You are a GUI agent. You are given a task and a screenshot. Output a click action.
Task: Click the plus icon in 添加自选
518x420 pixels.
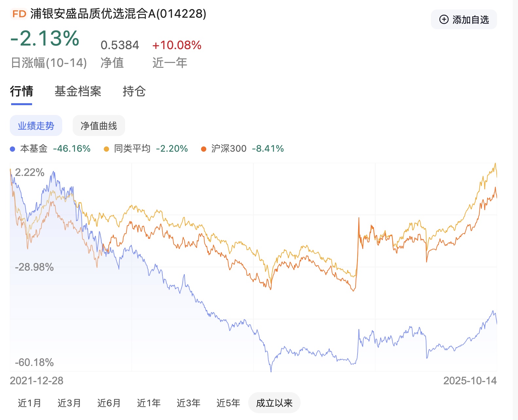[x=444, y=20]
